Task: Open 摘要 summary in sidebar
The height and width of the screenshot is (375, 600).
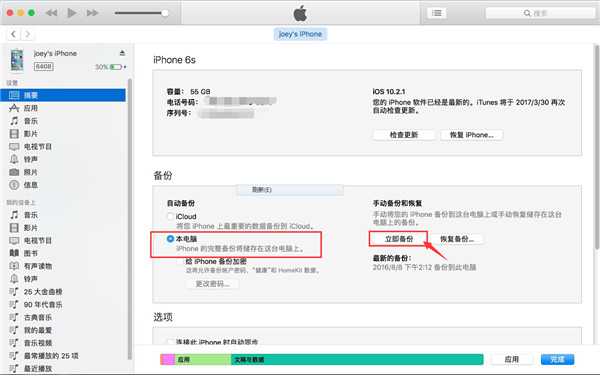Action: [x=63, y=95]
